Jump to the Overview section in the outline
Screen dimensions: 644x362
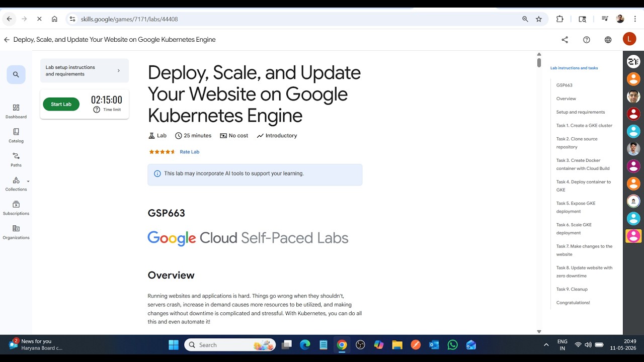(566, 99)
